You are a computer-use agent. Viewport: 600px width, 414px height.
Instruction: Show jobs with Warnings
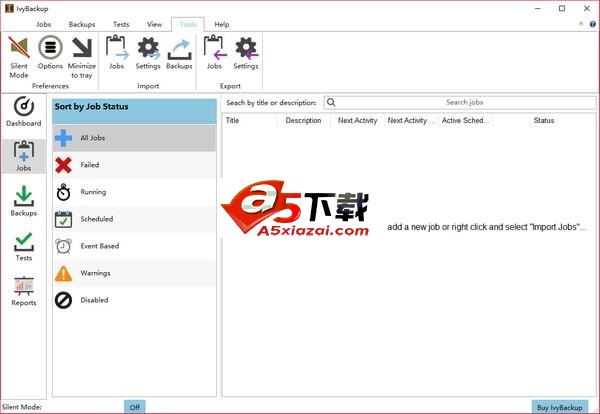[134, 273]
